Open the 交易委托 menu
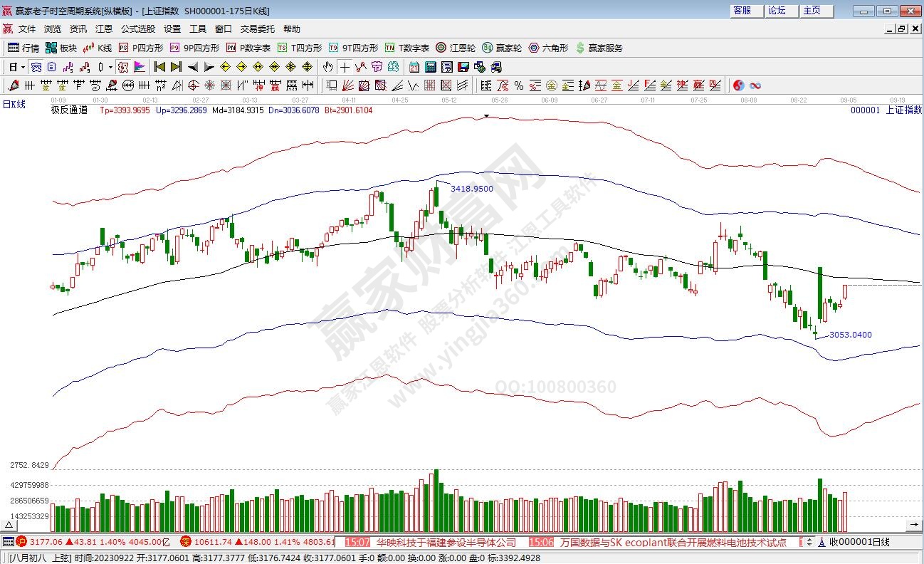The image size is (924, 564). (257, 29)
